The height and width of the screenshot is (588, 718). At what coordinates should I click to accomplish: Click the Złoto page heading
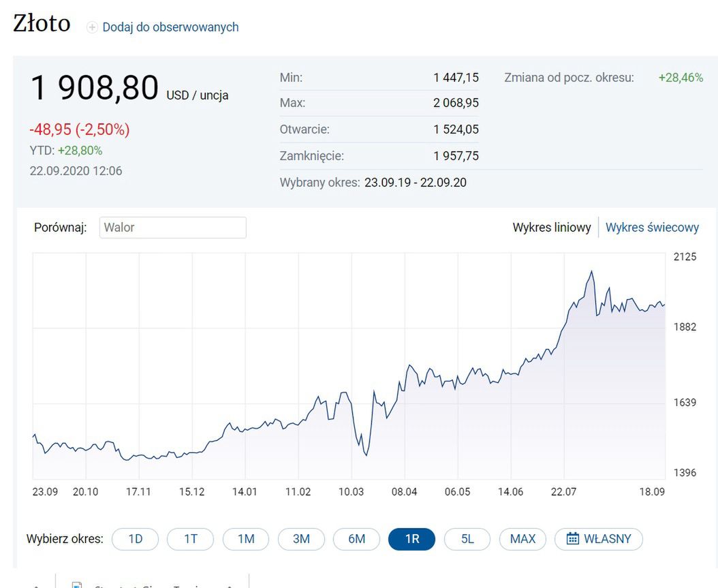click(x=42, y=24)
